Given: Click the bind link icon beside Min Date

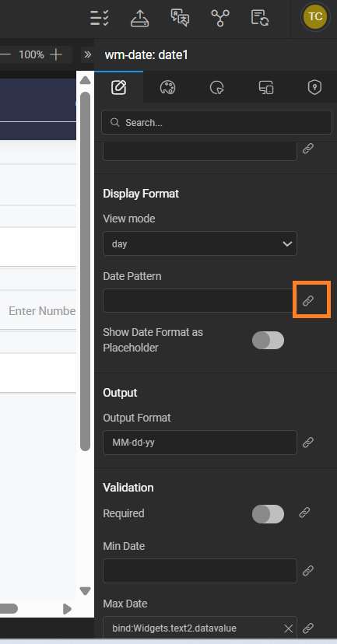Looking at the screenshot, I should point(308,571).
